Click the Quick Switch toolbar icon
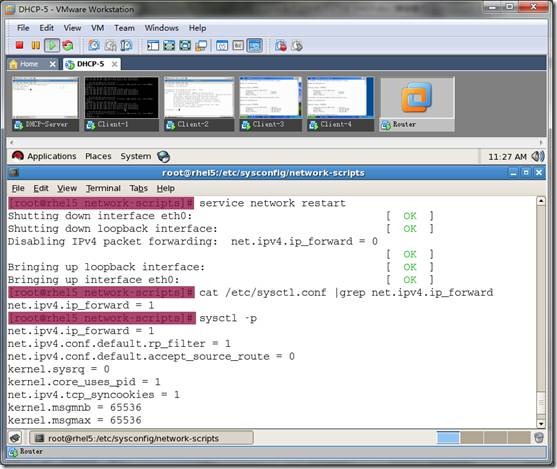The image size is (557, 469). [x=185, y=45]
